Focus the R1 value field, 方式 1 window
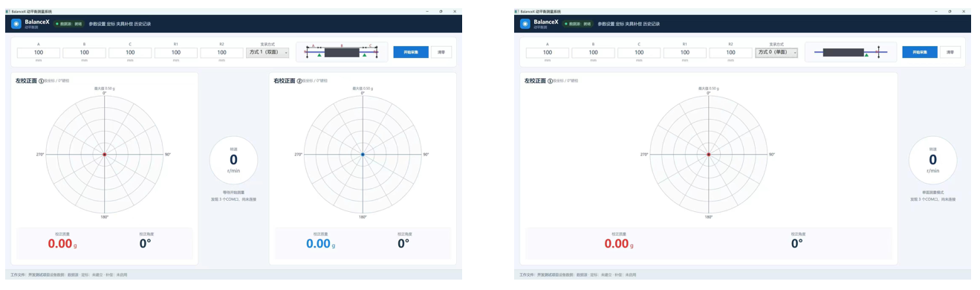The image size is (980, 290). pos(176,53)
